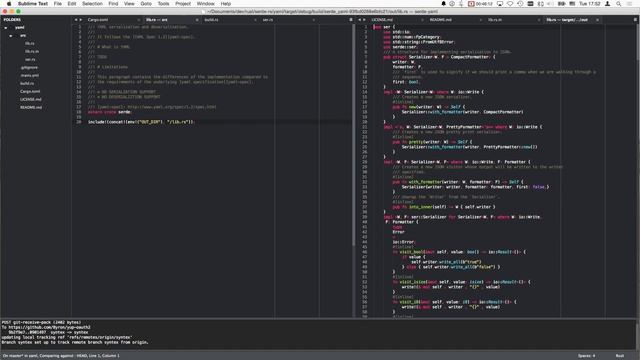Open Spotlight search magnifier icon
This screenshot has height=360, width=640.
point(619,4)
